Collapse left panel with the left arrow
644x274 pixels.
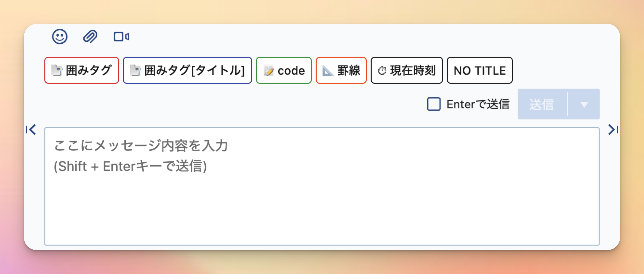31,130
